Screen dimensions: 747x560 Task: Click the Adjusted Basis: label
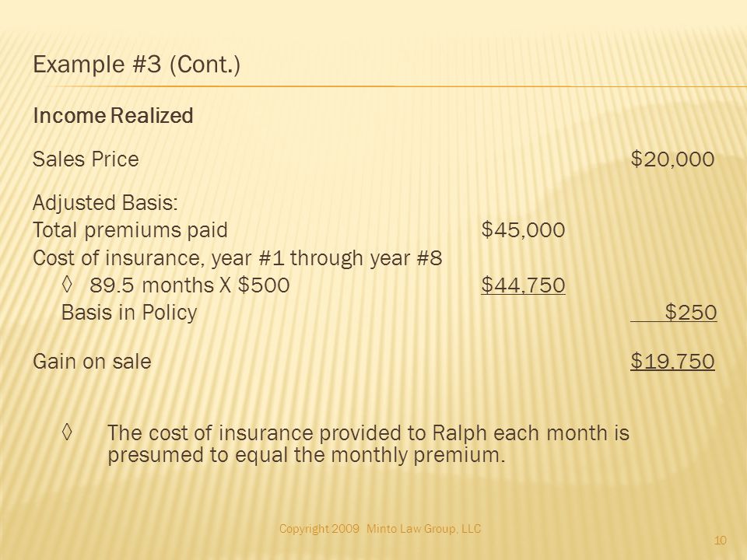point(105,203)
